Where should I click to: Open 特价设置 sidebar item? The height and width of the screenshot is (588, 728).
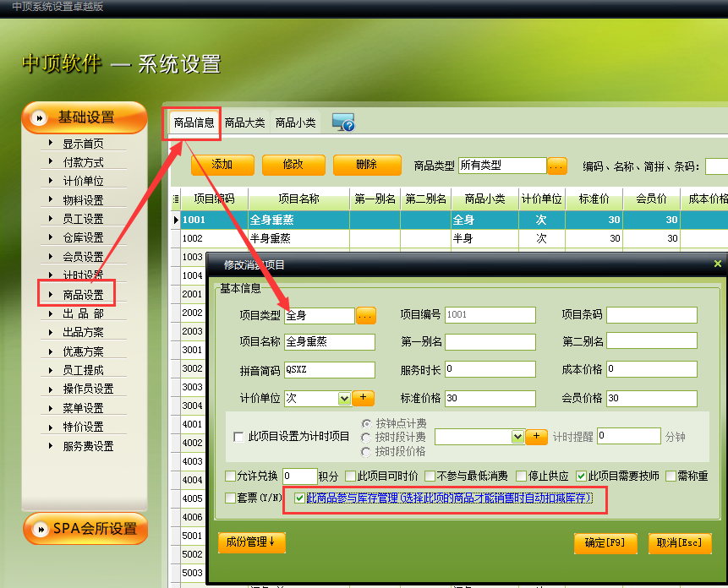point(83,427)
